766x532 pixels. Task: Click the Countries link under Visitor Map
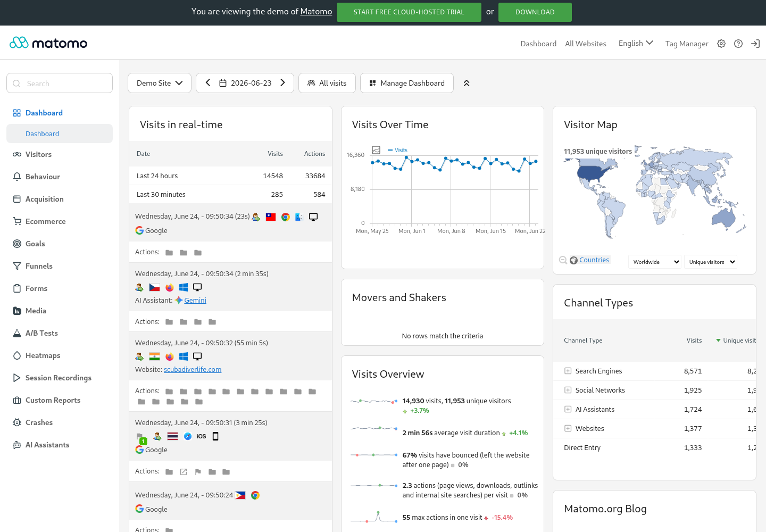(594, 260)
